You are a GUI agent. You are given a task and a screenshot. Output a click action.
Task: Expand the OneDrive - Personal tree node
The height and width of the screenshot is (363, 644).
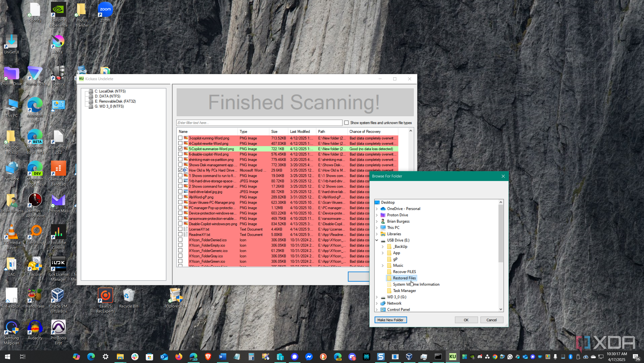coord(377,209)
